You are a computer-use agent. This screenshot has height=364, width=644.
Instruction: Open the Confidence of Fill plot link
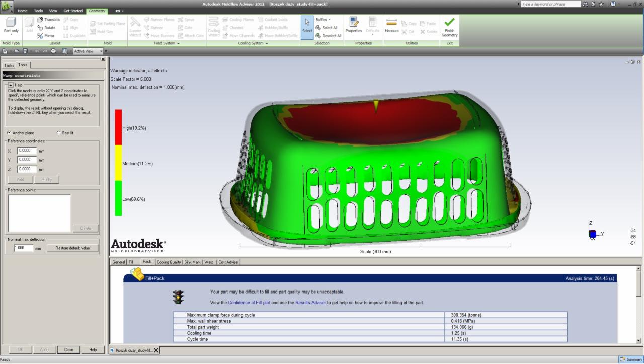249,303
